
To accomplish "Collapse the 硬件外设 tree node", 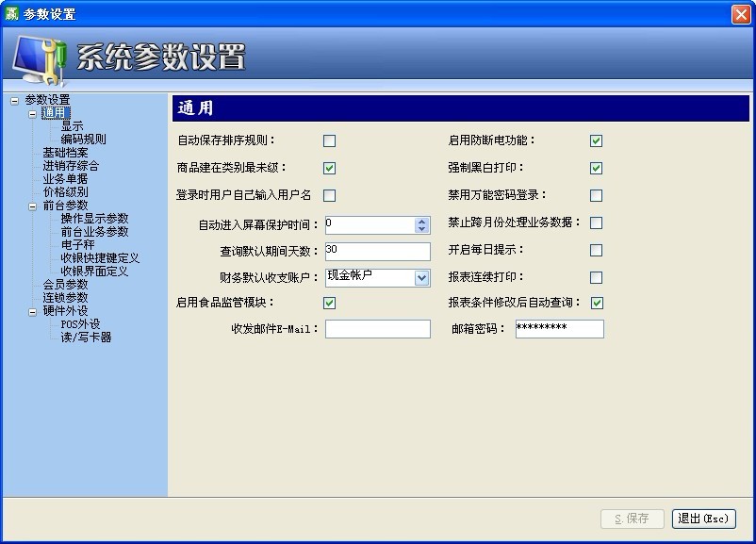I will [x=33, y=311].
